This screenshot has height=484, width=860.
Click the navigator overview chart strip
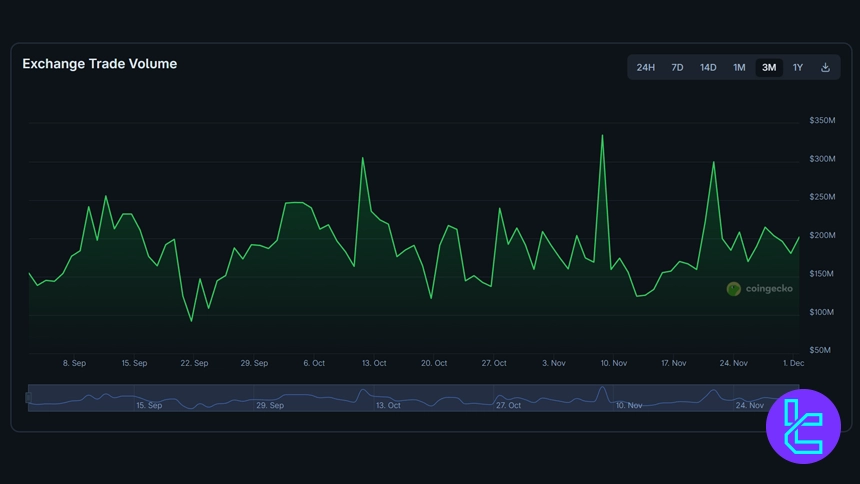pos(414,398)
